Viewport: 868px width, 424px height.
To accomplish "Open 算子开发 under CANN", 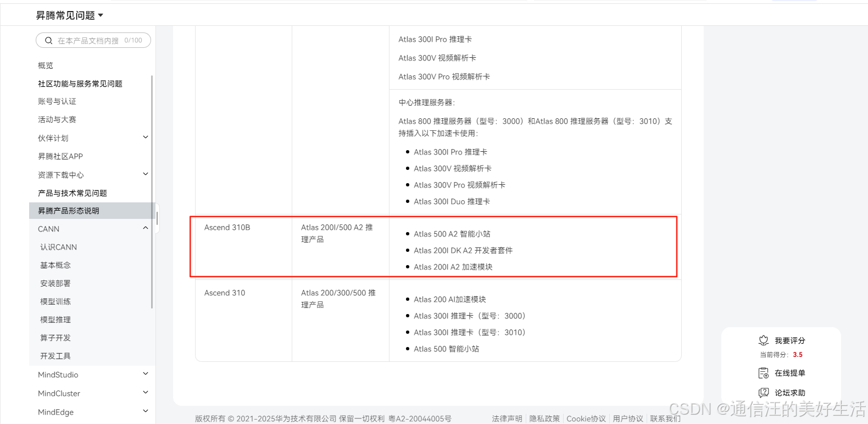I will [x=55, y=338].
